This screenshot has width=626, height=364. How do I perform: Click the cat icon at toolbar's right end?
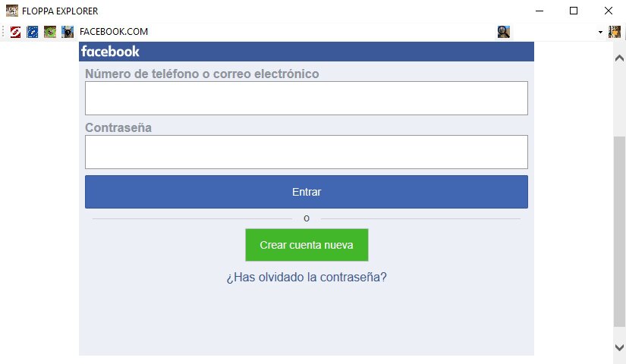[x=615, y=32]
